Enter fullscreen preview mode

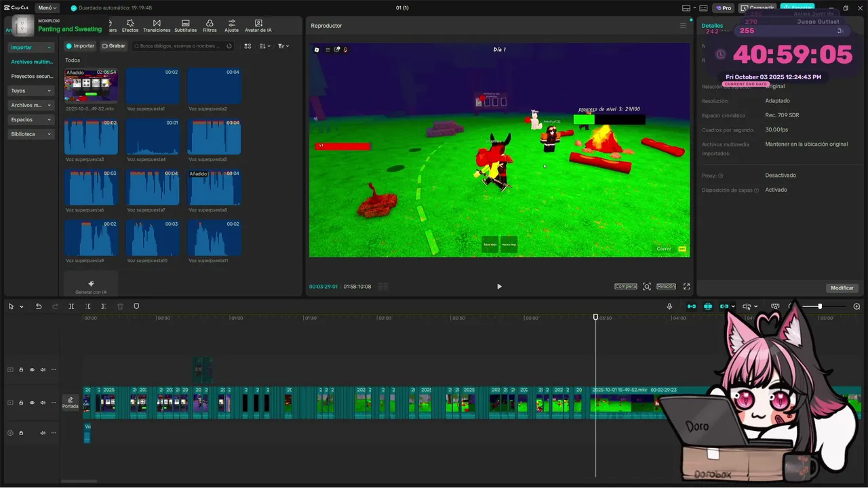686,287
